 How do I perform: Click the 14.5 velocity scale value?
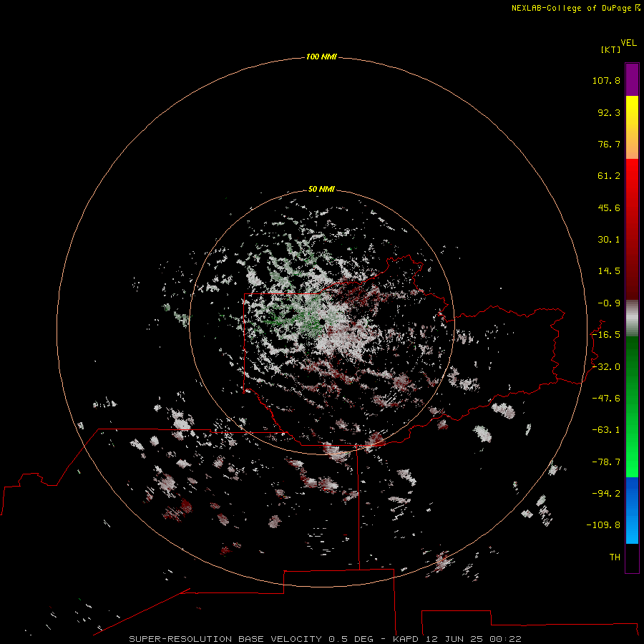(x=609, y=271)
